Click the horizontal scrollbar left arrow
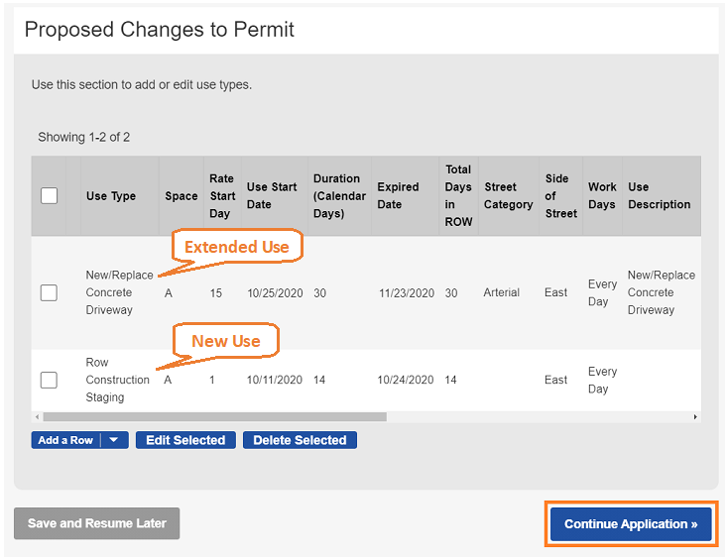Screen dimensions: 728x560 click(37, 417)
